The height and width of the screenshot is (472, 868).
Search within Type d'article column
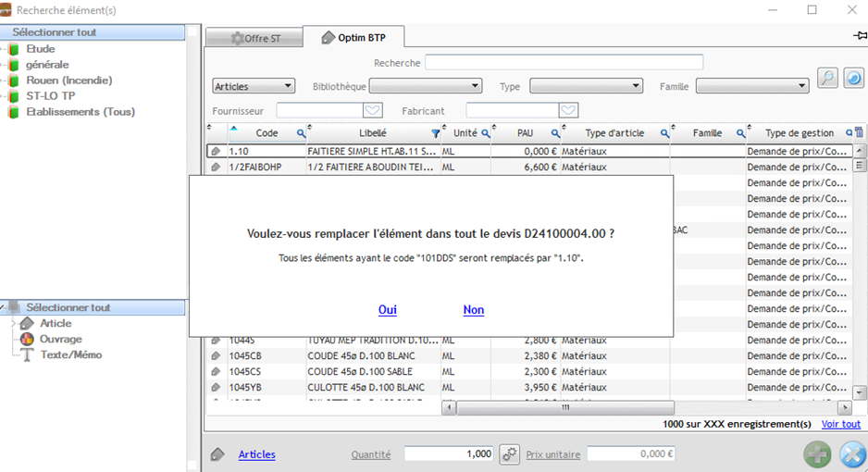tap(664, 133)
